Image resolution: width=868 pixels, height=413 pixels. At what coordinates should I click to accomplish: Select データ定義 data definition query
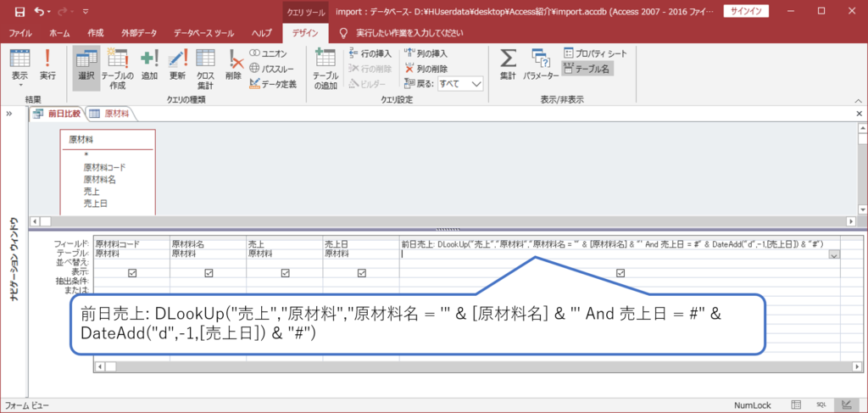272,84
